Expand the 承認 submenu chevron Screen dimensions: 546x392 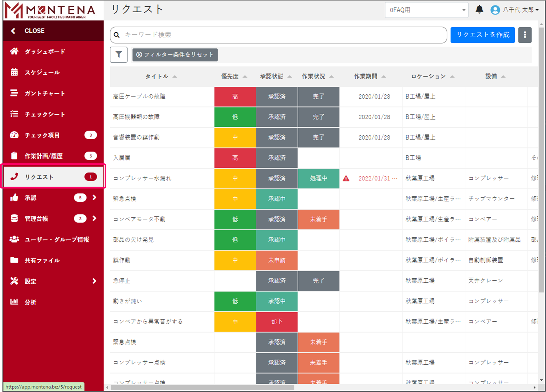click(x=94, y=198)
